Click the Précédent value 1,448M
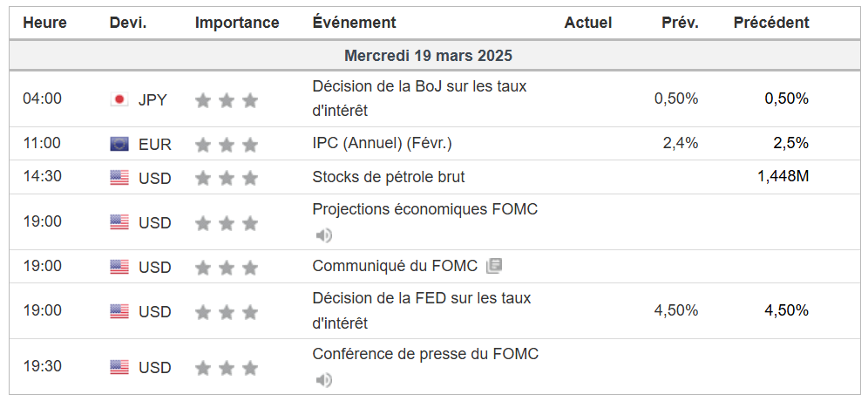Screen dimensions: 868x408 coord(783,177)
